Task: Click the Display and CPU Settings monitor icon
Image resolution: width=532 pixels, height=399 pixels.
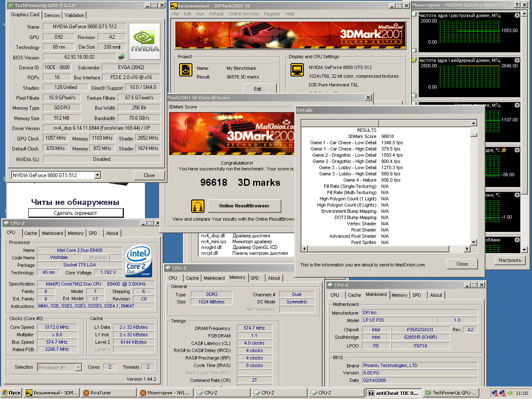Action: [x=297, y=70]
